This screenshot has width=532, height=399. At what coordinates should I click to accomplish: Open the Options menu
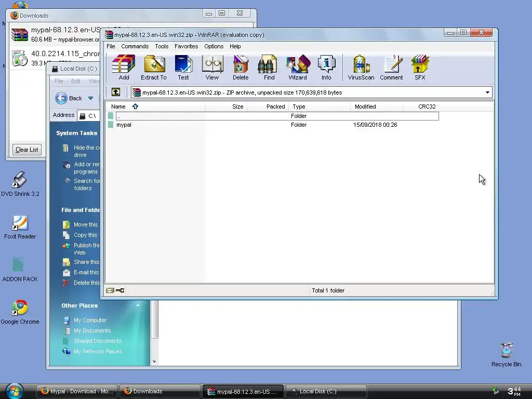pos(214,46)
